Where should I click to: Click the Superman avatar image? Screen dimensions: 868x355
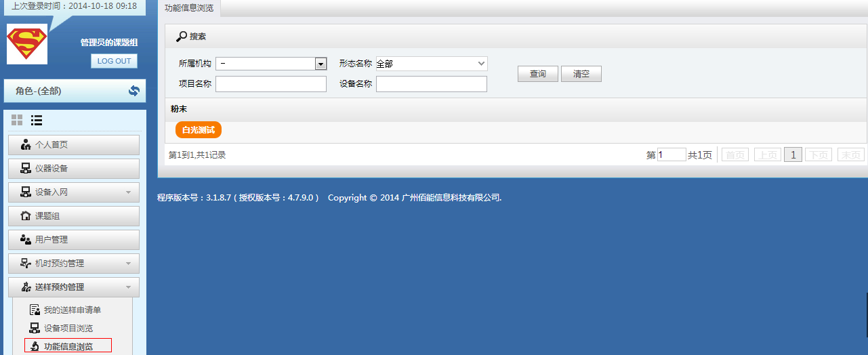click(27, 44)
